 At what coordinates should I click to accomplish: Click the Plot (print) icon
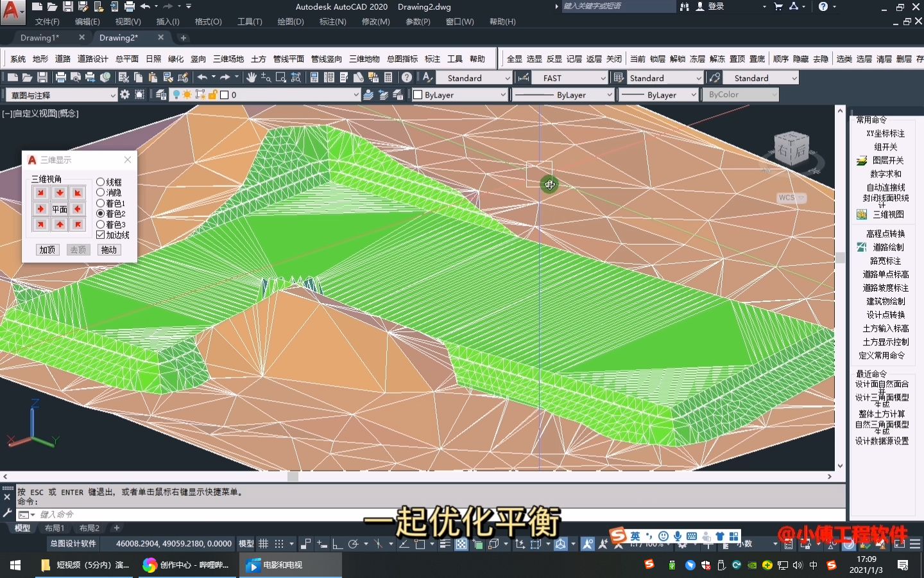click(61, 77)
